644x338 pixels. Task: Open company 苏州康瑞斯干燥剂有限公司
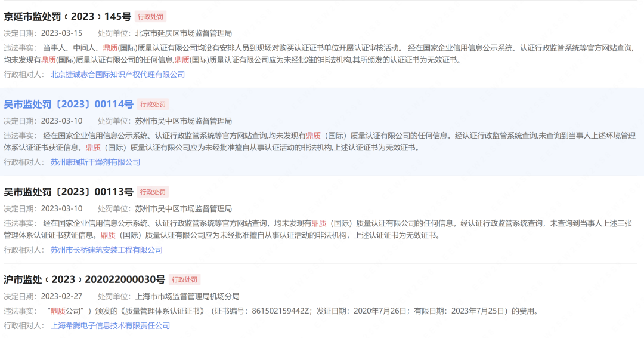coord(95,162)
